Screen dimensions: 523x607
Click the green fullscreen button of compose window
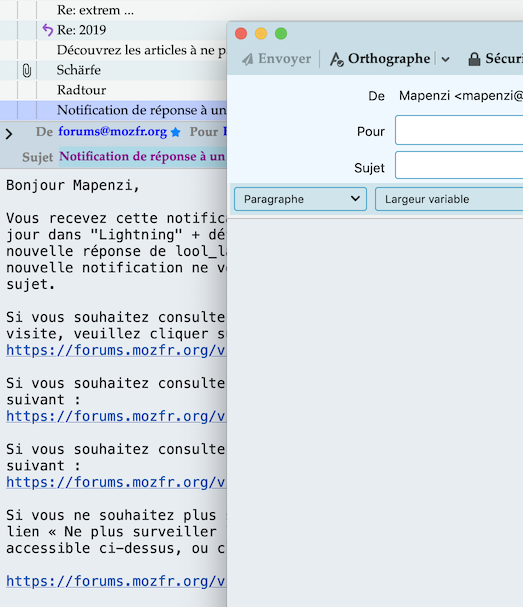point(281,34)
